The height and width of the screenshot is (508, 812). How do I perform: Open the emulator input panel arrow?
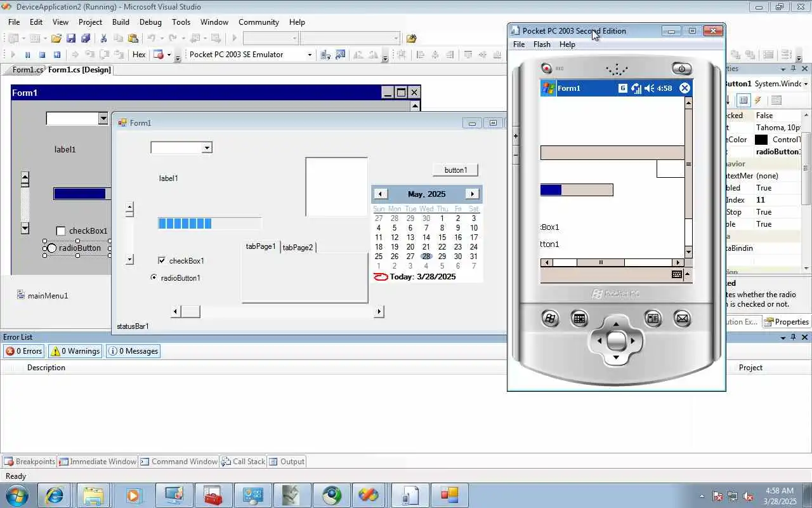(687, 274)
